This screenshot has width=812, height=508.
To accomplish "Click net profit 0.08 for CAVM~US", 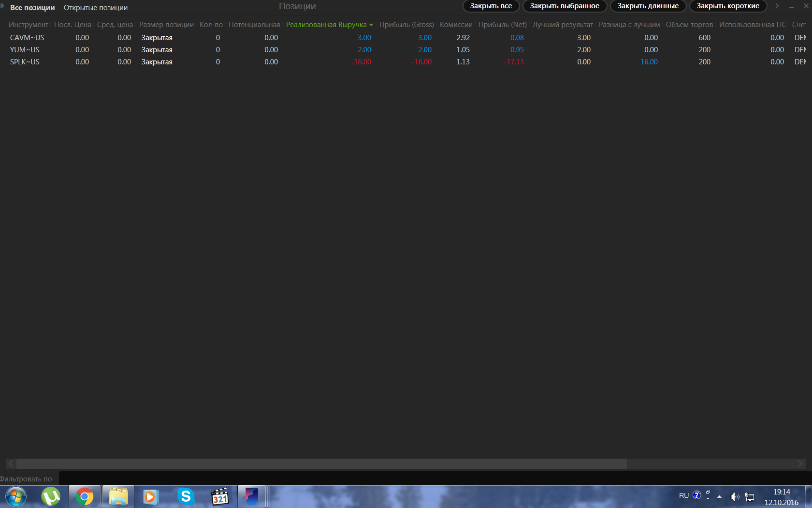I will coord(517,38).
